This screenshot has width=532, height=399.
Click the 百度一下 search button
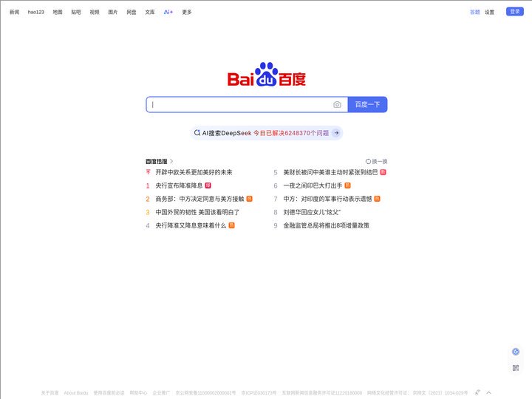tap(367, 104)
